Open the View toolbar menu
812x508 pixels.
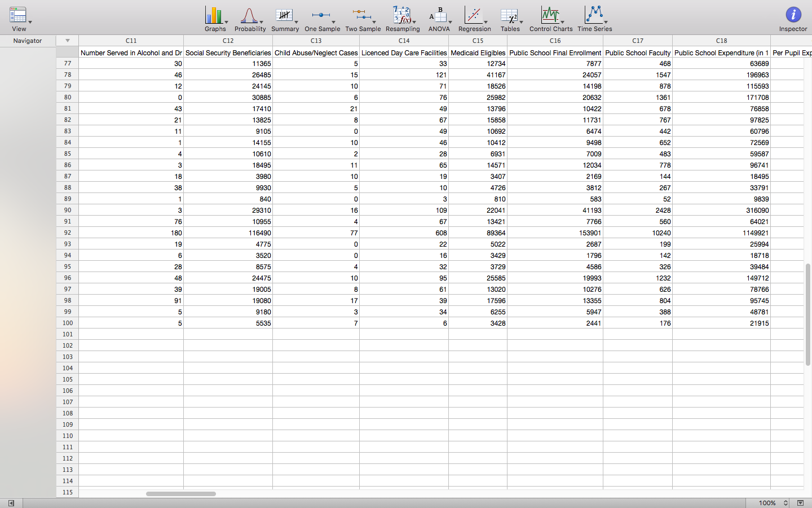[19, 19]
